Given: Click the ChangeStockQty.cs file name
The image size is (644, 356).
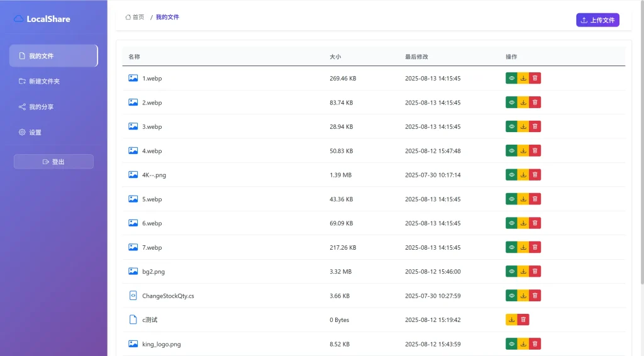Looking at the screenshot, I should 168,296.
